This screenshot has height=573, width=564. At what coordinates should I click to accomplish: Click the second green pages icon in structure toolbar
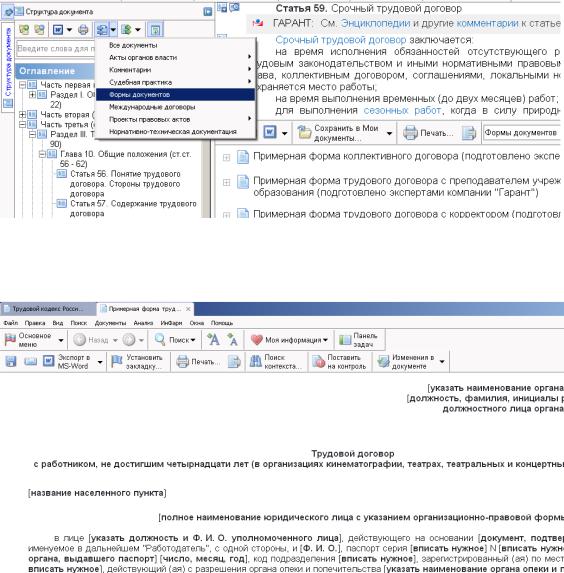click(x=39, y=29)
